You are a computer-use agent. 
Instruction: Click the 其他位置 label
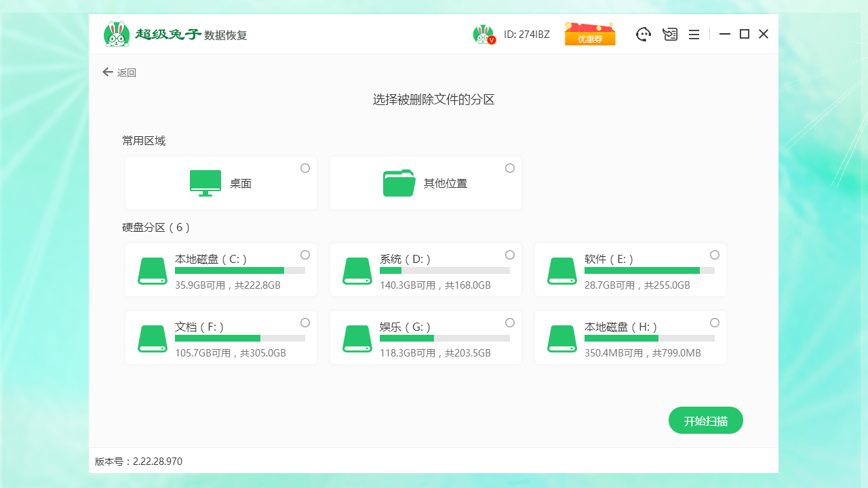pyautogui.click(x=446, y=183)
